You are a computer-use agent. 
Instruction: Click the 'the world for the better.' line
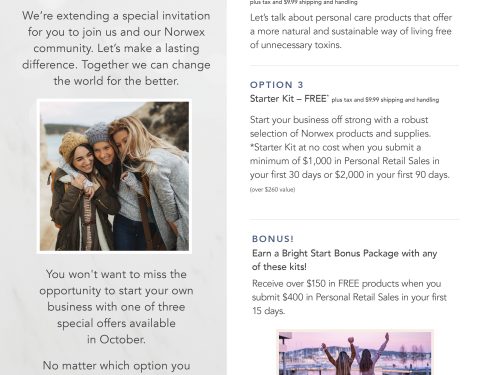coord(116,81)
